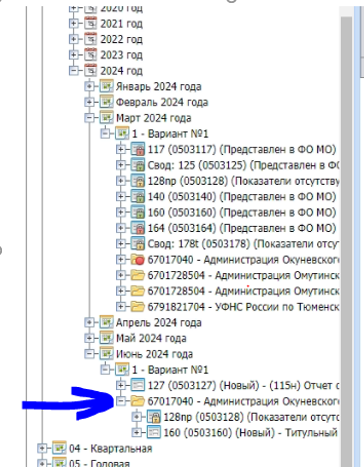
Task: Expand Апрель 2024 года
Action: pyautogui.click(x=89, y=322)
